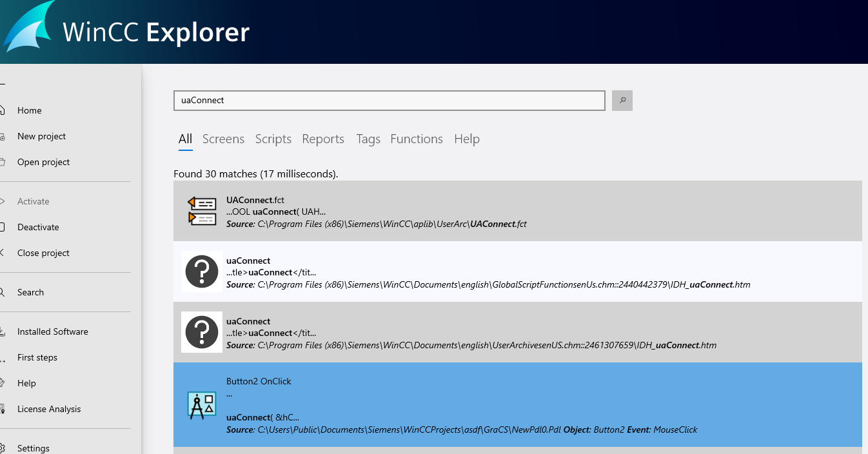Click the Installed Software sidebar icon
The width and height of the screenshot is (868, 454).
click(3, 331)
